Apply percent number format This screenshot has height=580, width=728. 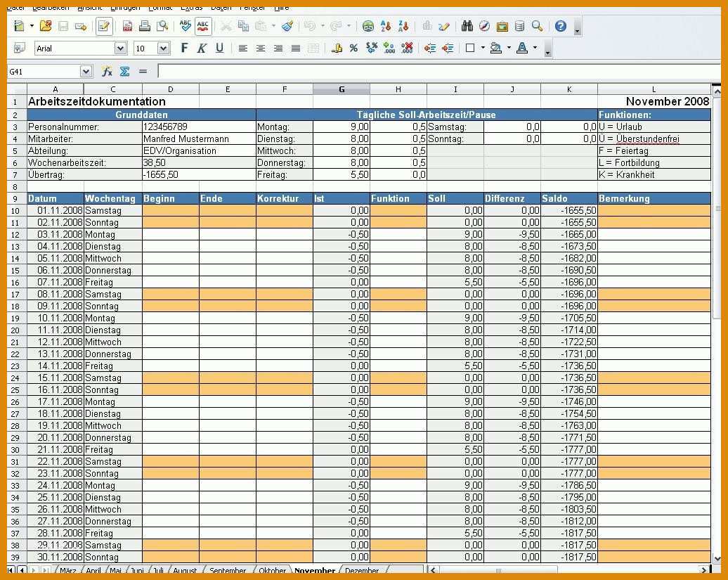pos(353,48)
